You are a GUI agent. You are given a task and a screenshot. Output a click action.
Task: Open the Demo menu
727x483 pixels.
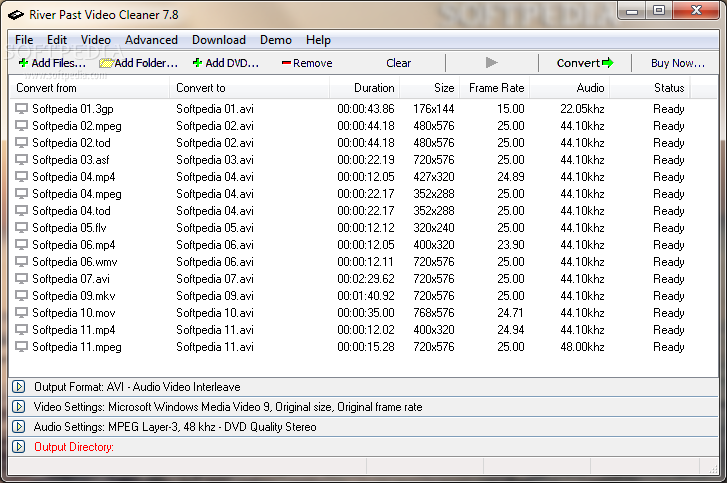click(x=276, y=40)
